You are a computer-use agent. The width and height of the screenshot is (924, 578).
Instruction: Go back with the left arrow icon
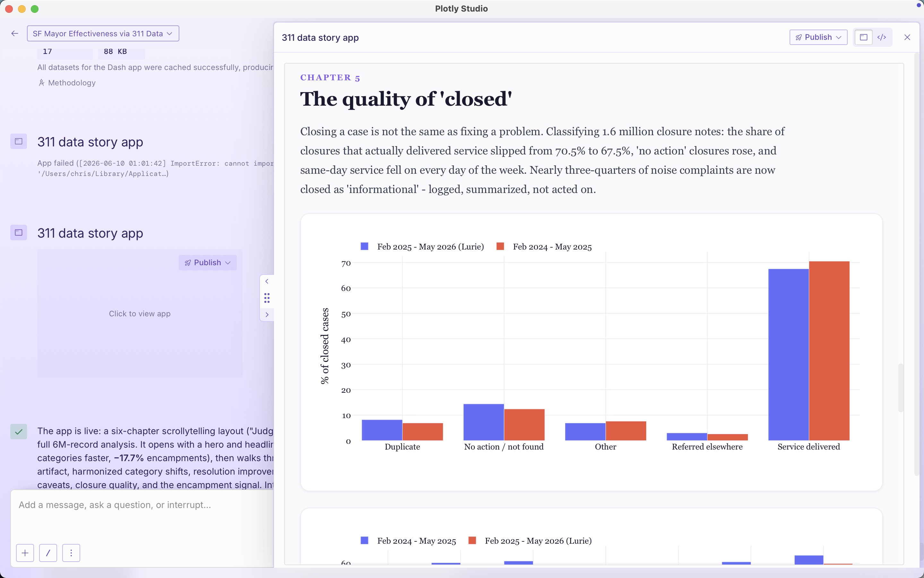click(x=14, y=34)
